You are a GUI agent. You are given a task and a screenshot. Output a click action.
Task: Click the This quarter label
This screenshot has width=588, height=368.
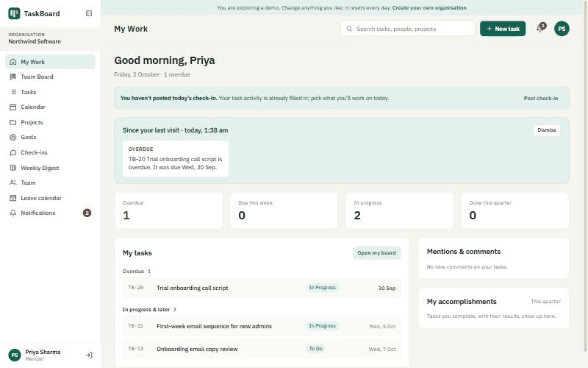pyautogui.click(x=545, y=302)
